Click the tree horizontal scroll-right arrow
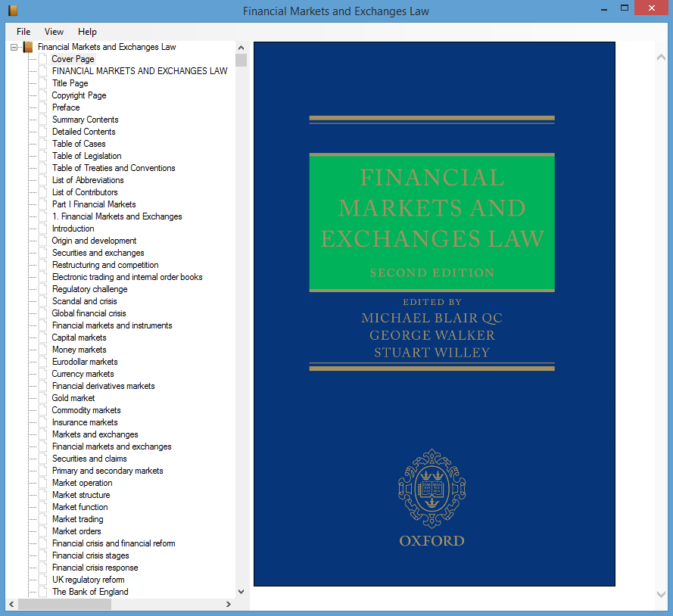Image resolution: width=673 pixels, height=616 pixels. click(x=229, y=604)
